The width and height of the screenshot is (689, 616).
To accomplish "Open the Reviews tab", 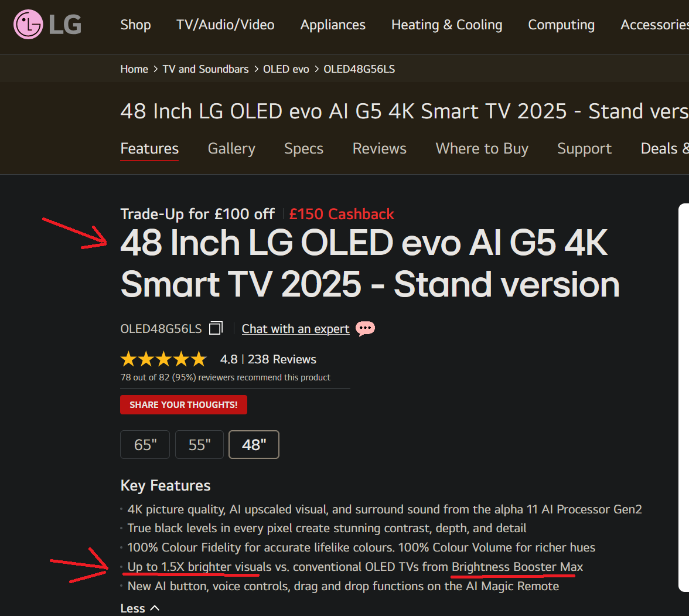I will [379, 148].
